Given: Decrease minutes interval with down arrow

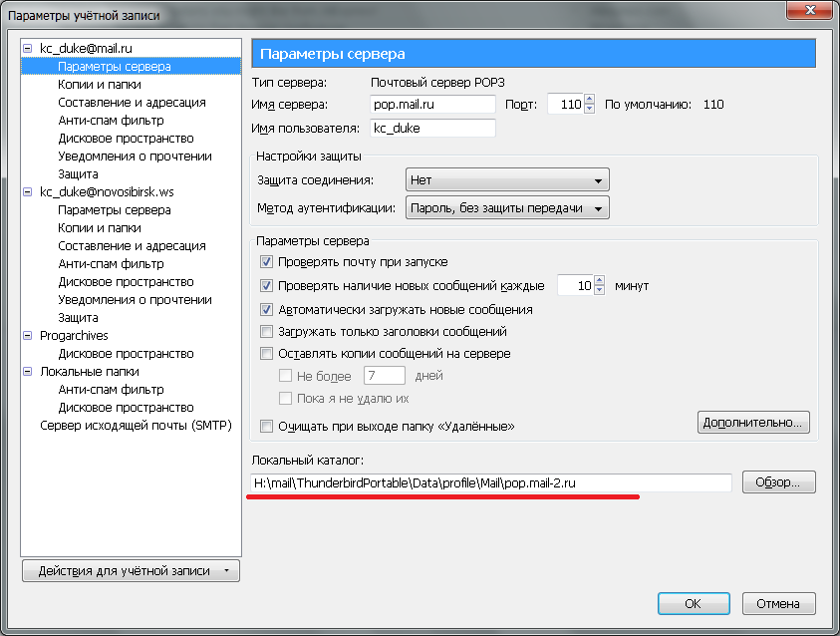Looking at the screenshot, I should tap(600, 291).
